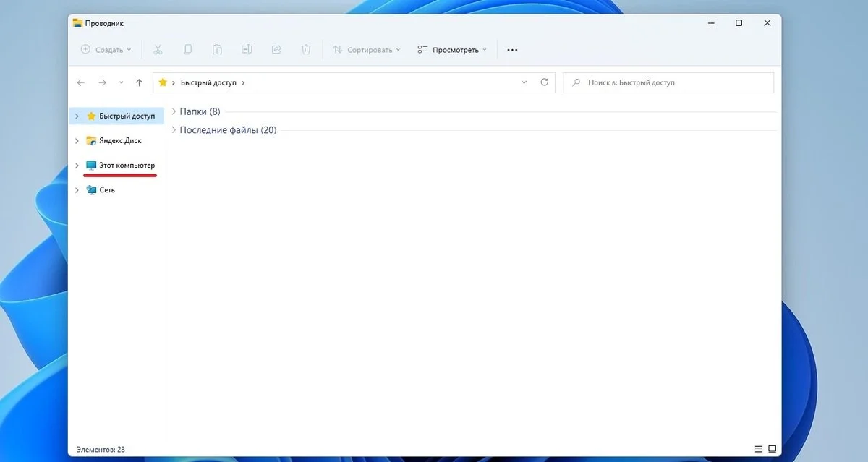
Task: Open the three-dots More options menu
Action: [x=512, y=50]
